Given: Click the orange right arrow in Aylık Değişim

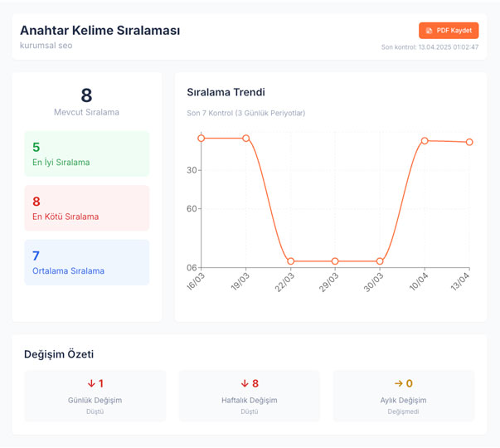Looking at the screenshot, I should point(398,383).
